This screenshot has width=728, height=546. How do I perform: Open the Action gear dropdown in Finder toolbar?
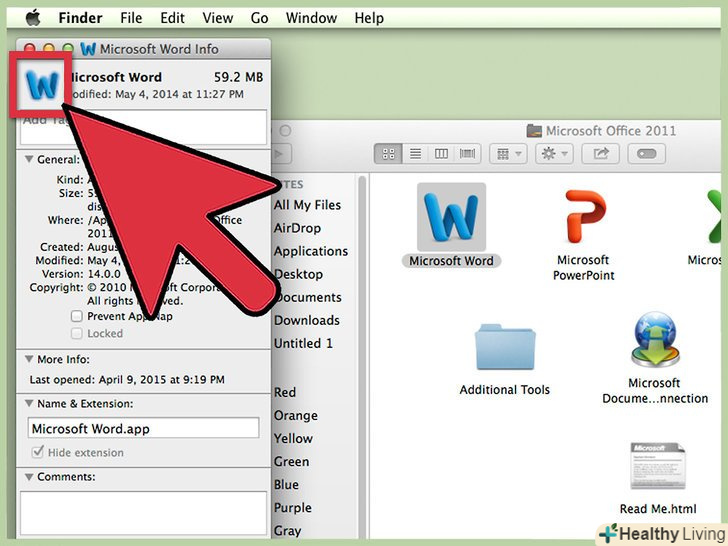[x=554, y=154]
